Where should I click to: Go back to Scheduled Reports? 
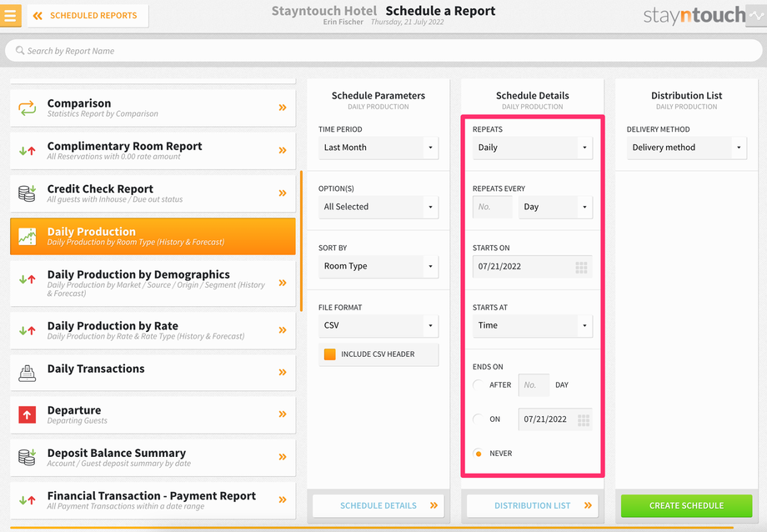click(x=88, y=16)
